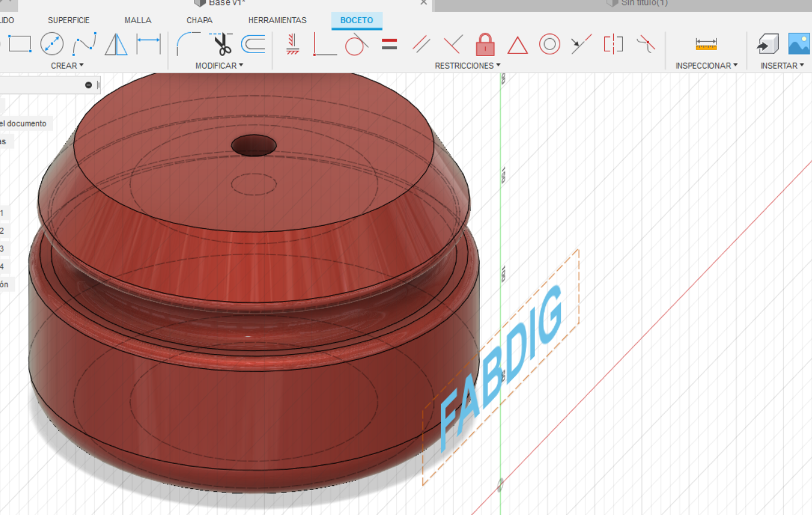Click the Insert Image (canvas) icon
This screenshot has height=515, width=812.
pyautogui.click(x=799, y=44)
